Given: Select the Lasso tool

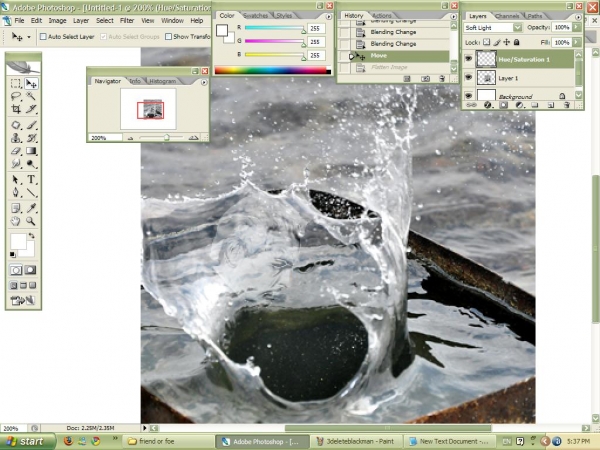Looking at the screenshot, I should (x=16, y=96).
